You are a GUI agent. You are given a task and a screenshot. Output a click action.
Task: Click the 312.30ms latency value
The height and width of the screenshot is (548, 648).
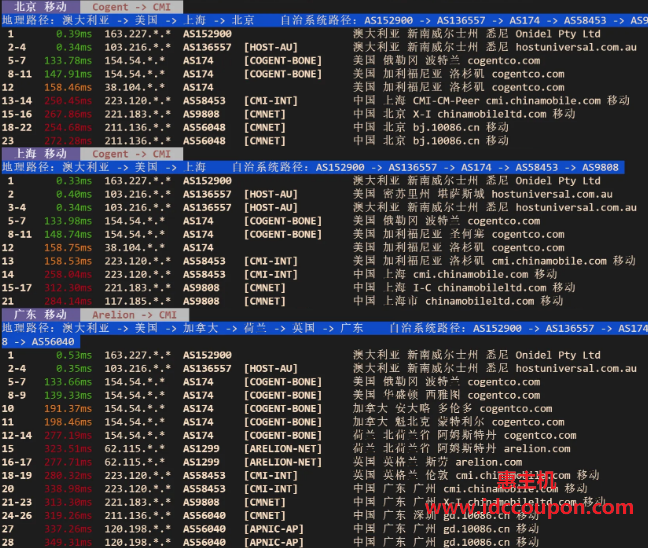(68, 288)
